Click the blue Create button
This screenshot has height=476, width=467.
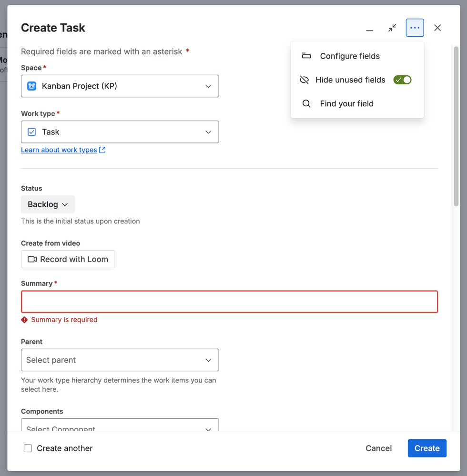(427, 448)
